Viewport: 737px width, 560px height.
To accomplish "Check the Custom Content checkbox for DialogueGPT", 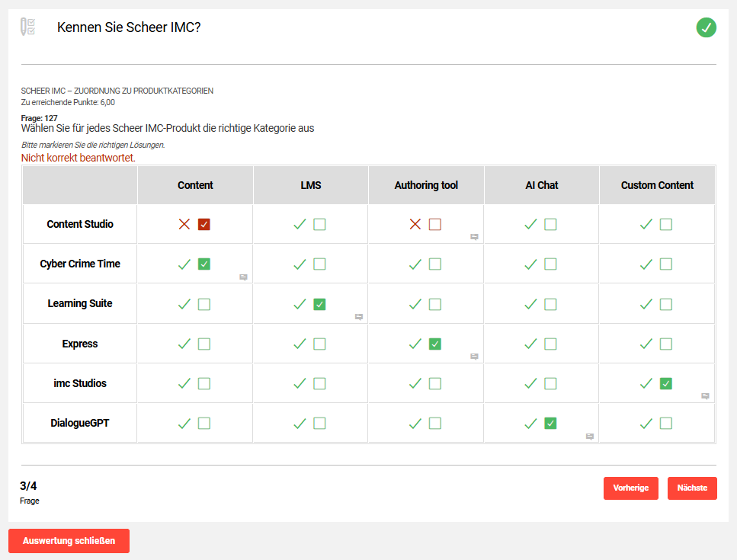I will [666, 424].
